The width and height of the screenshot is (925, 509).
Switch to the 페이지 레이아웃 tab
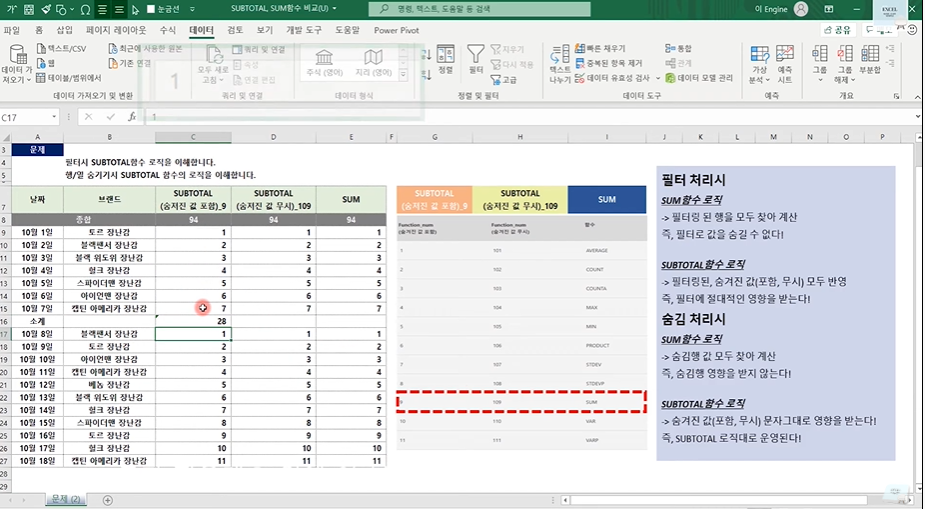[116, 30]
